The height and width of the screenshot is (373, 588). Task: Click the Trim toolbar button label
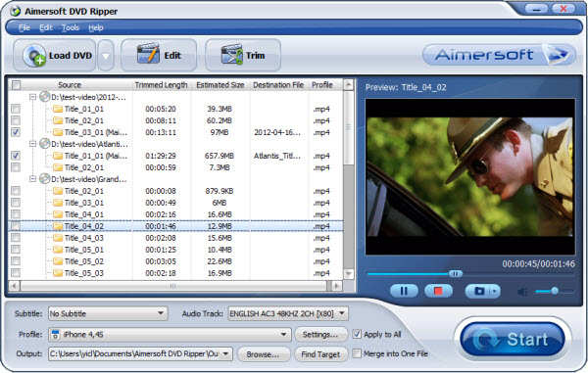(256, 56)
